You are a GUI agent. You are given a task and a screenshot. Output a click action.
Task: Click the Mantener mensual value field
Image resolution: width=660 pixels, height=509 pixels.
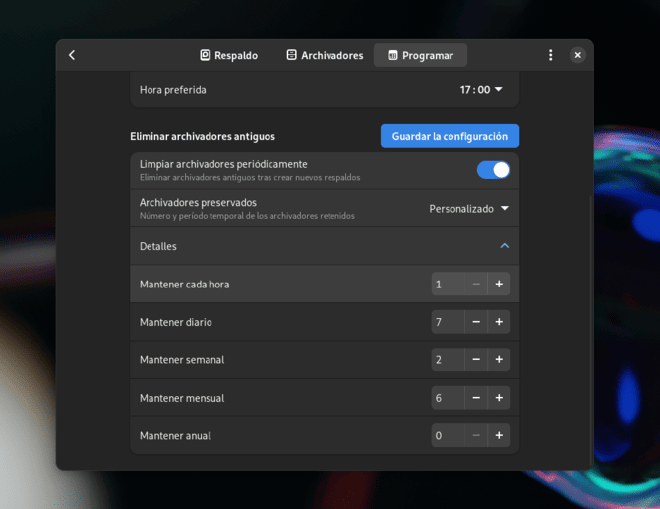448,398
